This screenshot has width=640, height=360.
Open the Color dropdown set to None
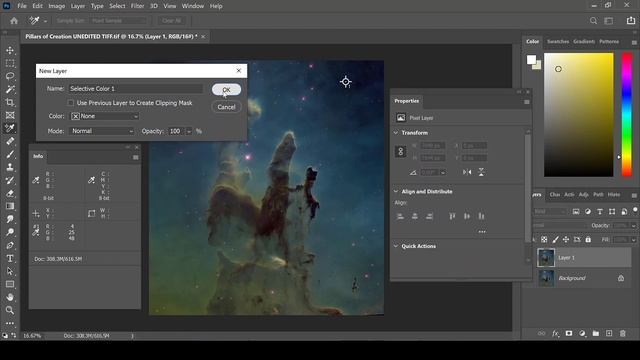coord(105,116)
